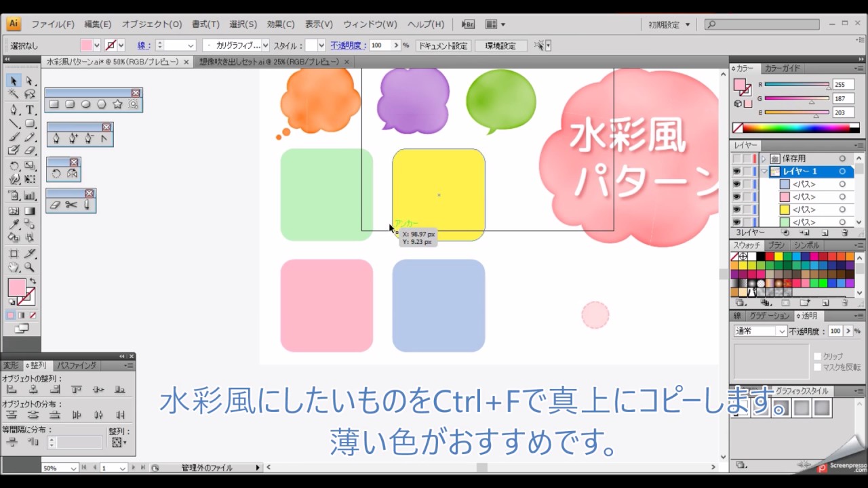Click the 線 link in control bar
This screenshot has height=488, width=868.
[142, 45]
